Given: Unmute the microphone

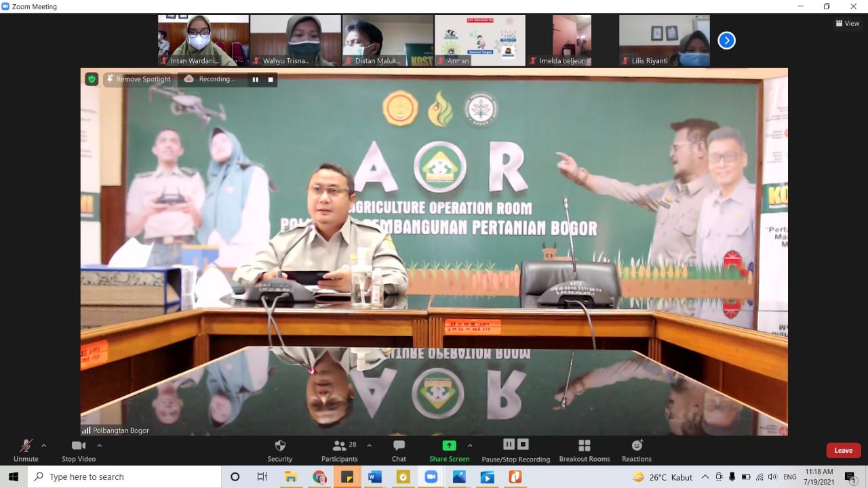Looking at the screenshot, I should [x=26, y=450].
